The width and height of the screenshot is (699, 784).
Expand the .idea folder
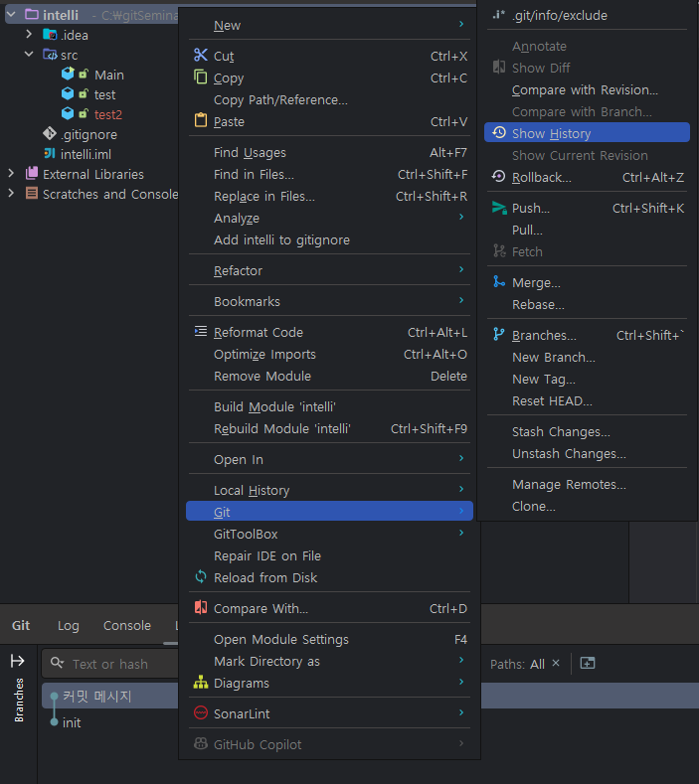[29, 34]
